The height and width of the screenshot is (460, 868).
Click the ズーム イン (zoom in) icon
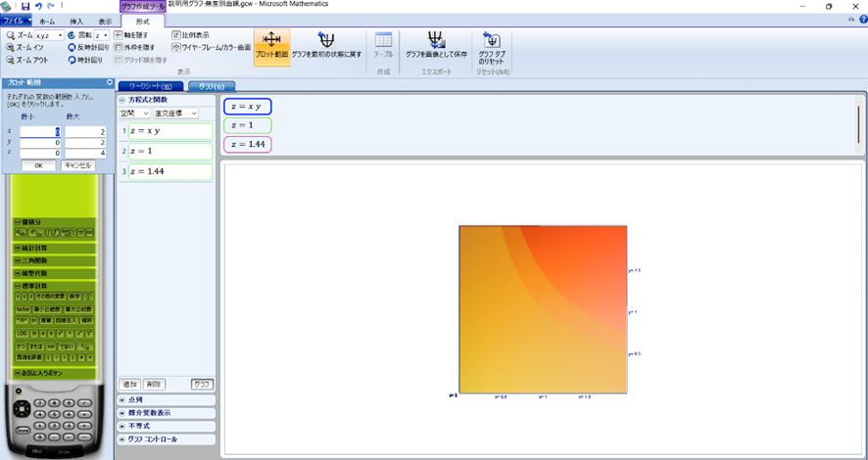click(10, 47)
